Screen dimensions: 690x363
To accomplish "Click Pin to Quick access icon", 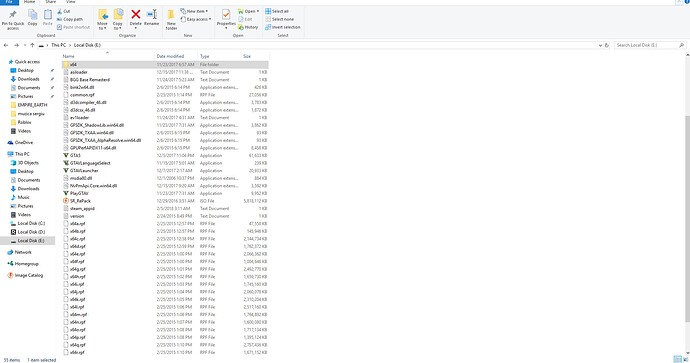I will [x=13, y=20].
